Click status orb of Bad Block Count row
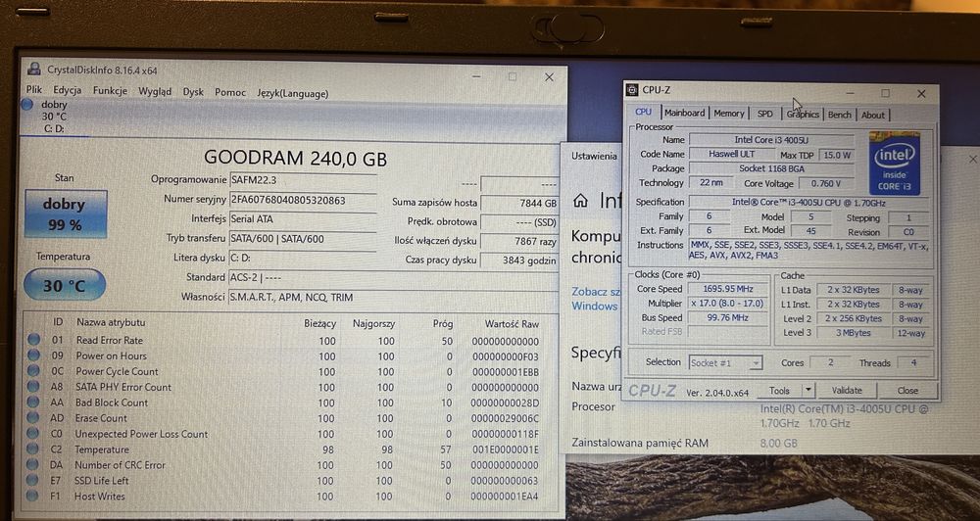Screen dimensions: 980x521 tap(33, 403)
